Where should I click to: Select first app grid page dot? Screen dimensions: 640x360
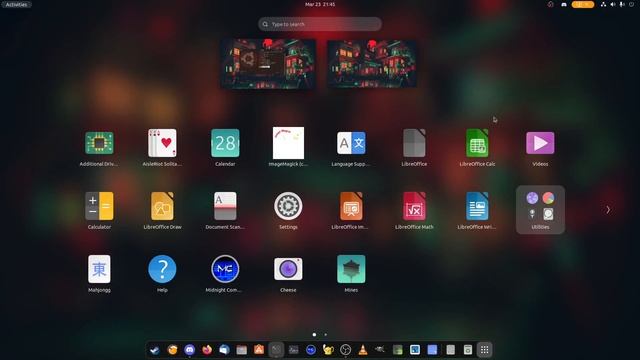tap(314, 335)
